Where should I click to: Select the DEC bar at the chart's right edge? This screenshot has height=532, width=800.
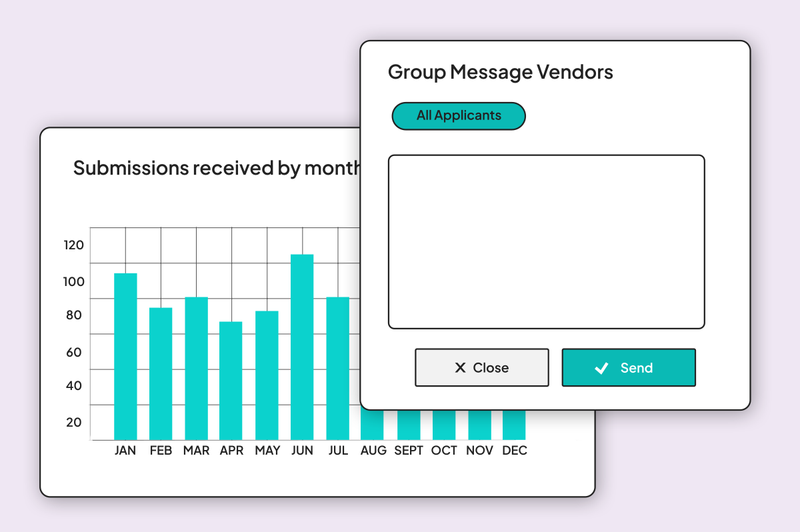click(515, 423)
